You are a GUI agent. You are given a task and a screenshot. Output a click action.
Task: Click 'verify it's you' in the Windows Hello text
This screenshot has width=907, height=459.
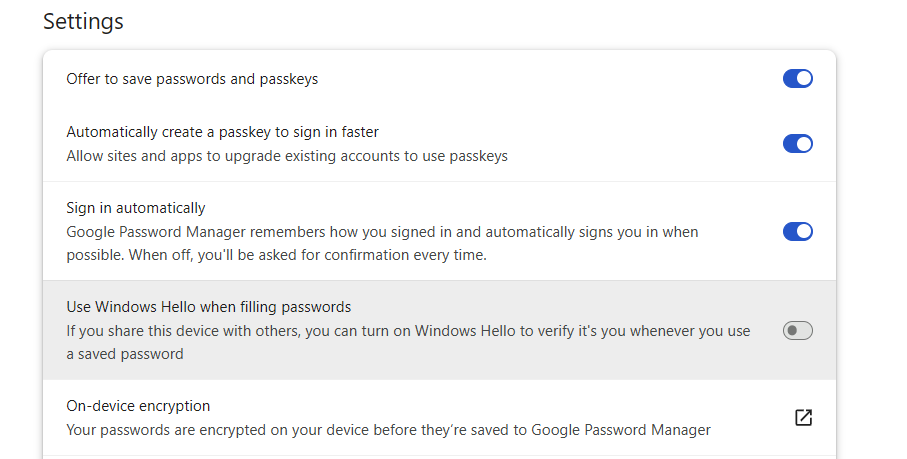pos(580,331)
